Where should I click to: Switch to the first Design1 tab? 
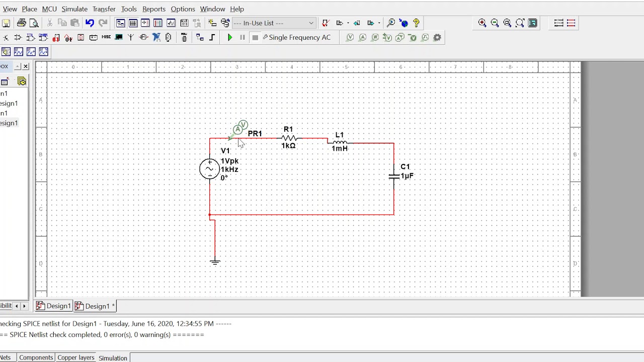pos(53,306)
